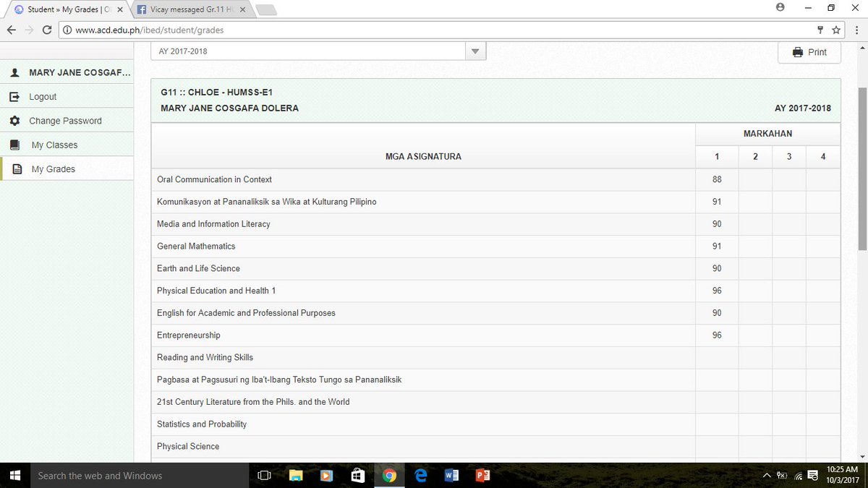Click Reading and Writing Skills subject
The height and width of the screenshot is (488, 868).
tap(205, 357)
